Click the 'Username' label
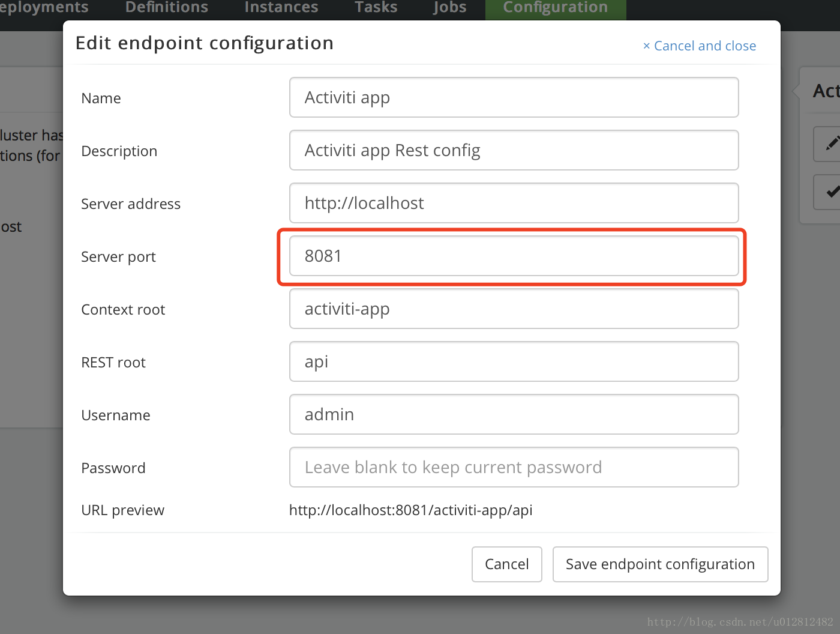The height and width of the screenshot is (634, 840). pyautogui.click(x=116, y=415)
